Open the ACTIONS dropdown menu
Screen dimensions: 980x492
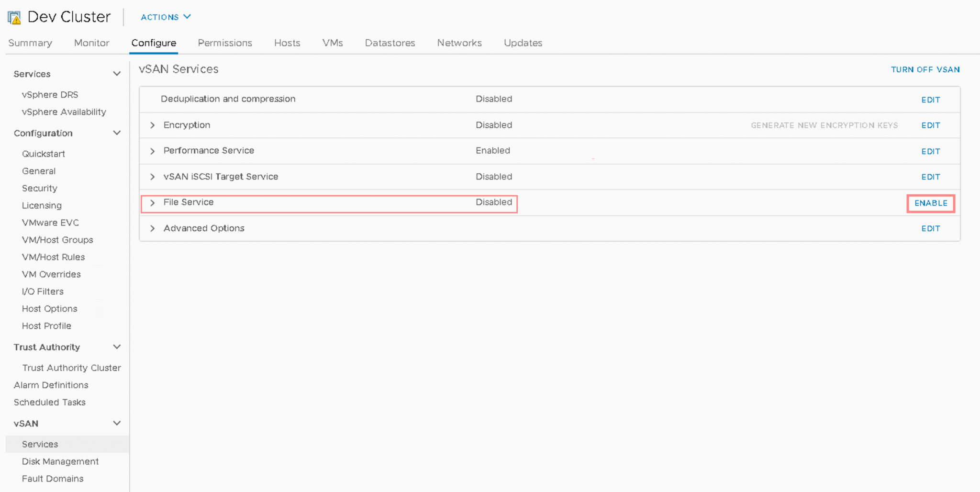click(x=166, y=17)
